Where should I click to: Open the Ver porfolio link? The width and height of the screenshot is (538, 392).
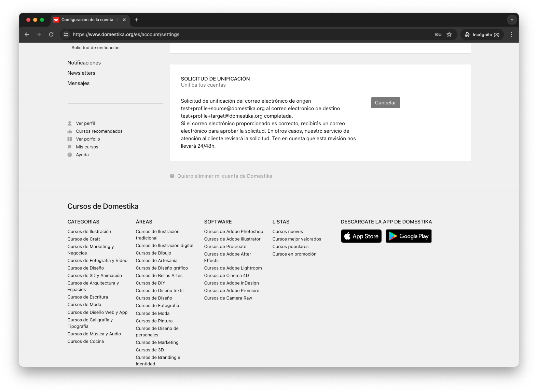point(88,139)
